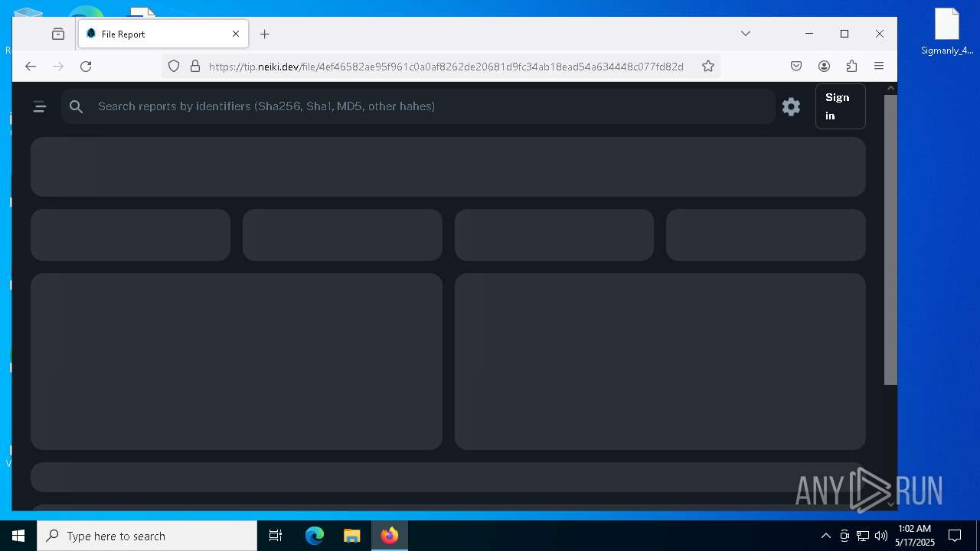Maximize the Firefox window
The image size is (980, 551).
coord(844,34)
